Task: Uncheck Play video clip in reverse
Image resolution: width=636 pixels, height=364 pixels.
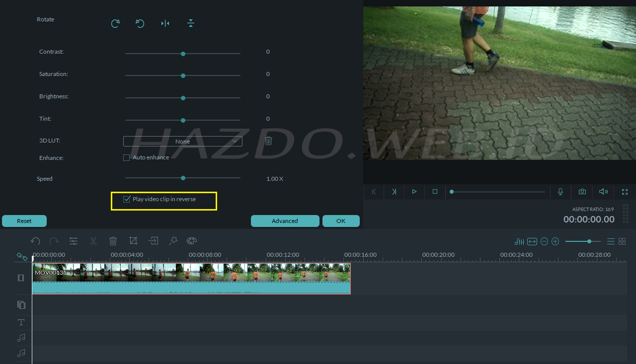Action: (126, 199)
